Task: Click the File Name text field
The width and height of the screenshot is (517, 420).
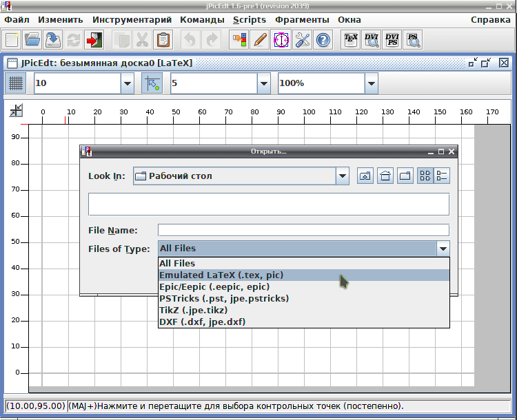Action: pos(304,230)
